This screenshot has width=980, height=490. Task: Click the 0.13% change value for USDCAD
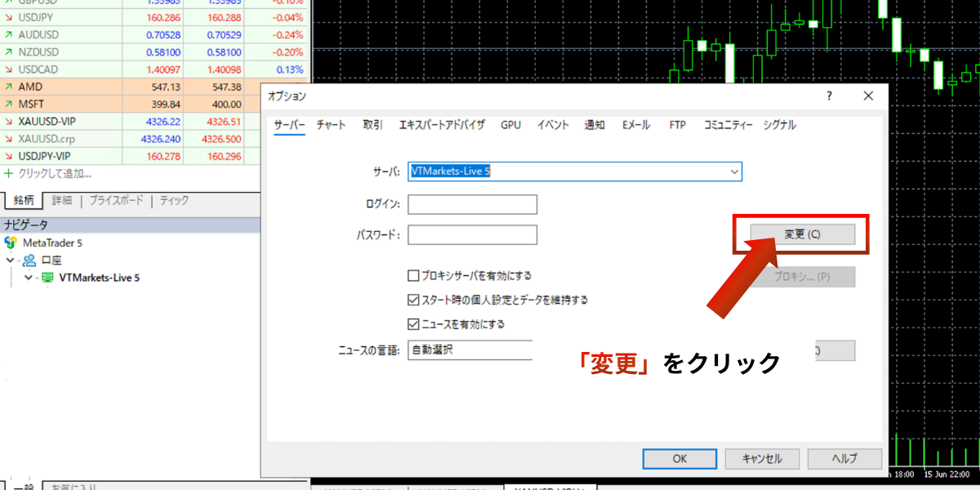pos(289,69)
